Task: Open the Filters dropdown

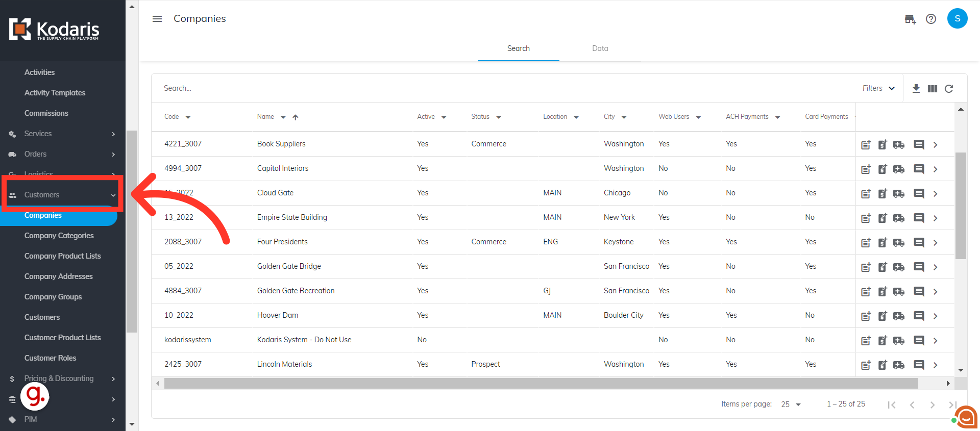Action: pos(878,88)
